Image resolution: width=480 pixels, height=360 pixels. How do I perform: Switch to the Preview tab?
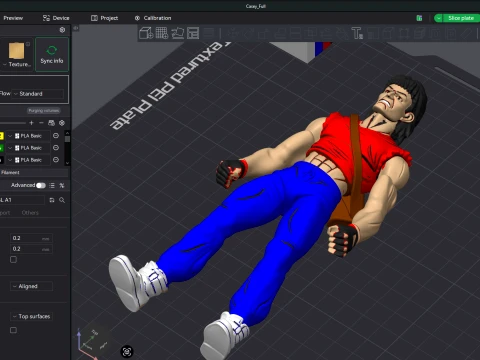click(13, 18)
